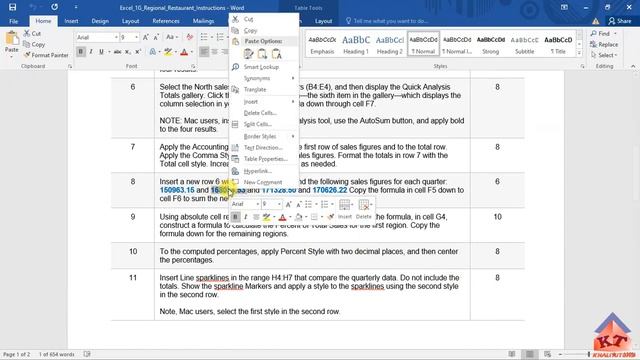The width and height of the screenshot is (640, 360).
Task: Choose Smart Lookup in context menu
Action: [x=261, y=67]
